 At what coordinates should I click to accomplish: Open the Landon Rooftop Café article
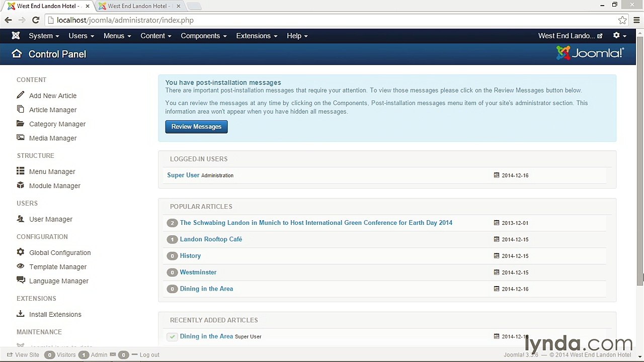pyautogui.click(x=211, y=239)
